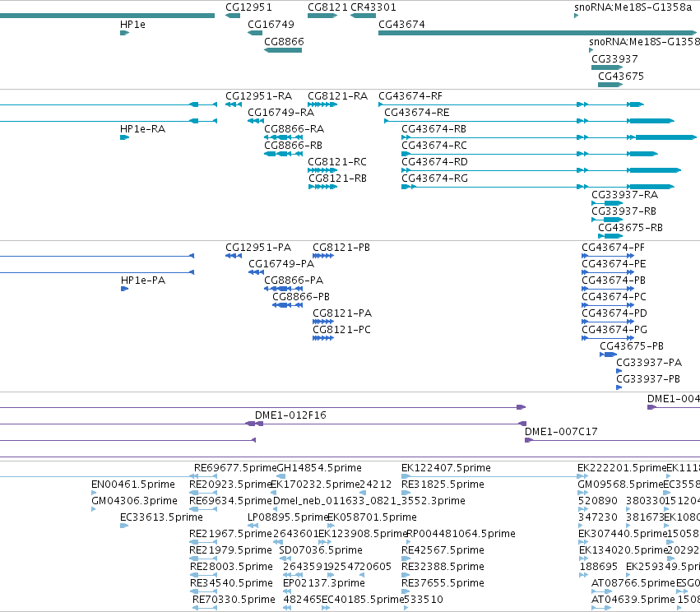Open the EK122407.5prime EST label
Screen dimensions: 700x612
point(446,468)
